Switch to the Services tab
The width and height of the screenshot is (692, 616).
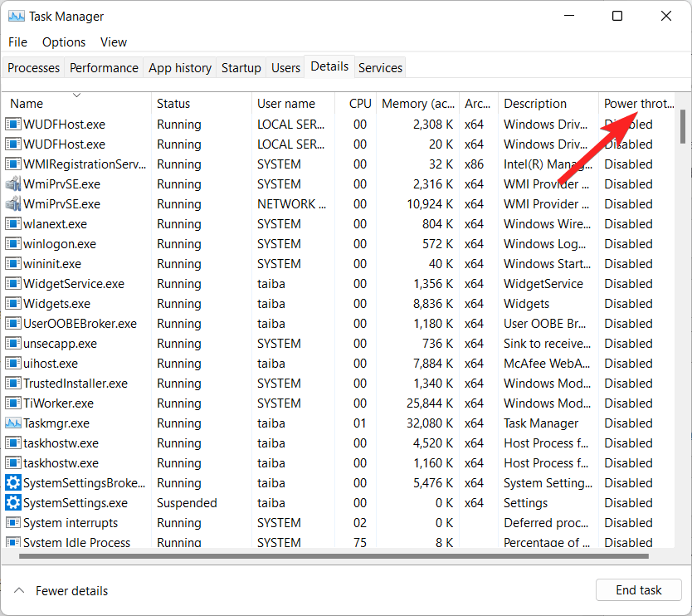380,67
